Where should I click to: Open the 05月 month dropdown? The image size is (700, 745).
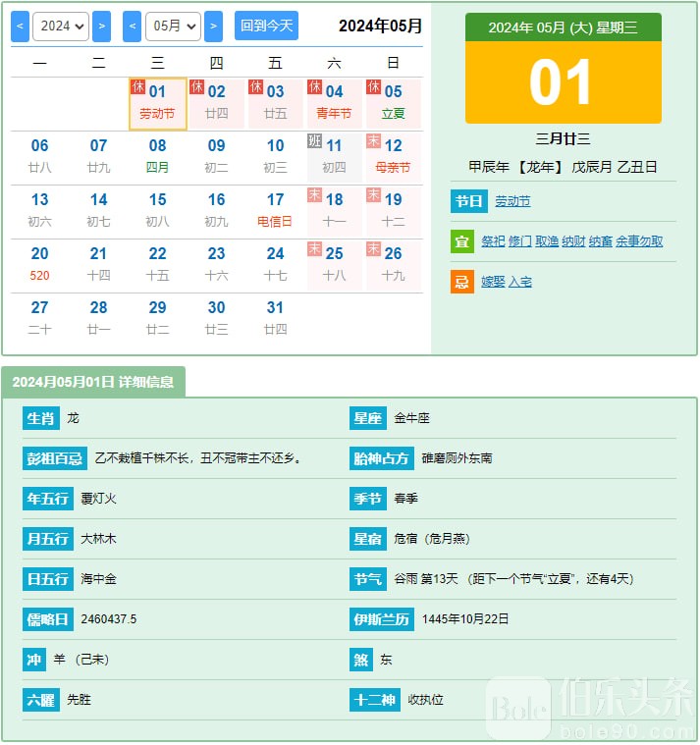click(173, 27)
